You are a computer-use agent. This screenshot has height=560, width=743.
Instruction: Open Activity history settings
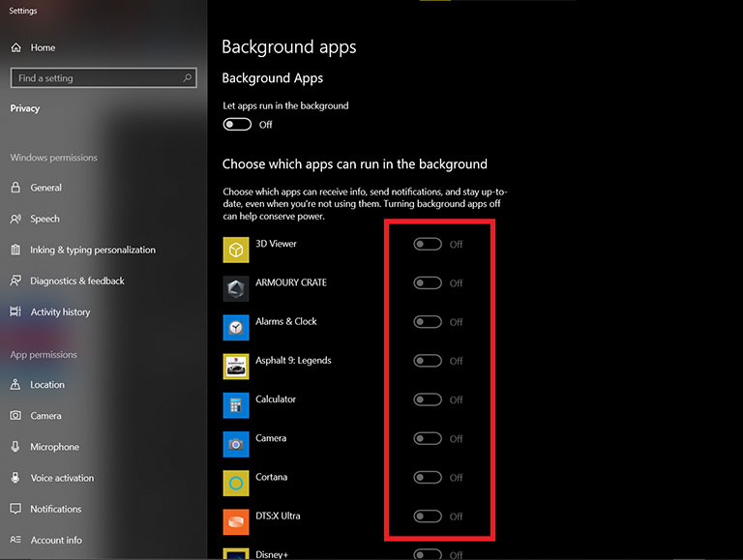(x=60, y=311)
